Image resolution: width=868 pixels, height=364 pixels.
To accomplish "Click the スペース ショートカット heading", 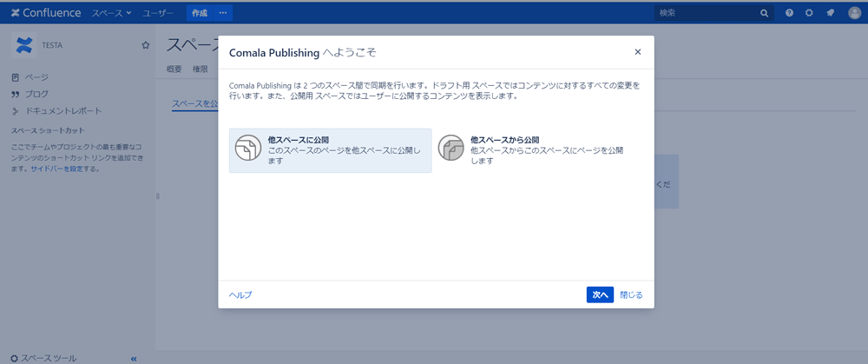I will click(x=48, y=131).
